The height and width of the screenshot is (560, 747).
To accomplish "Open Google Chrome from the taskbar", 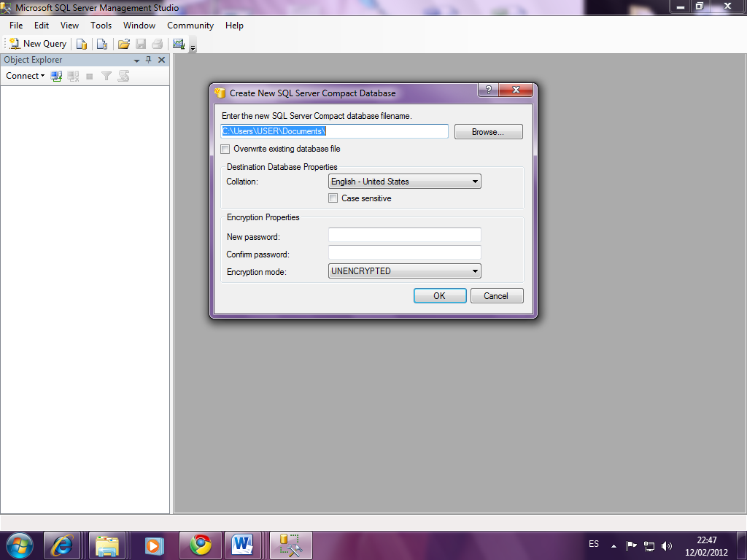I will point(200,545).
